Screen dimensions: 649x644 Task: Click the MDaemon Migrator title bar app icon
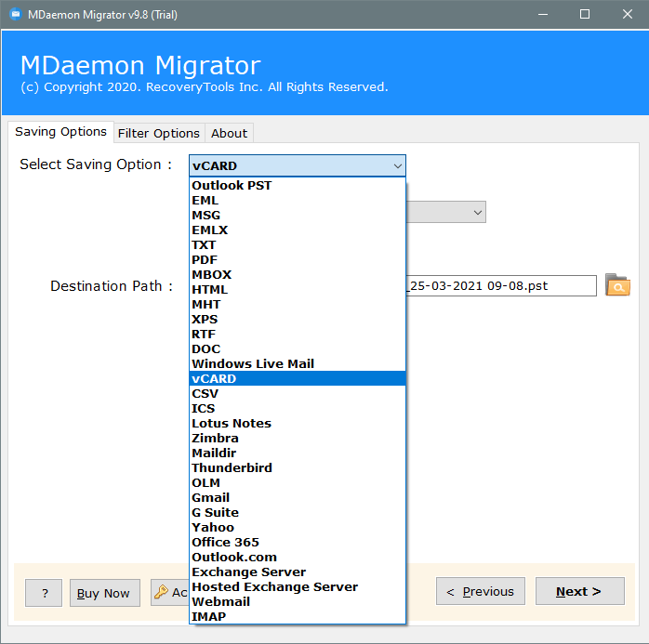[x=15, y=15]
